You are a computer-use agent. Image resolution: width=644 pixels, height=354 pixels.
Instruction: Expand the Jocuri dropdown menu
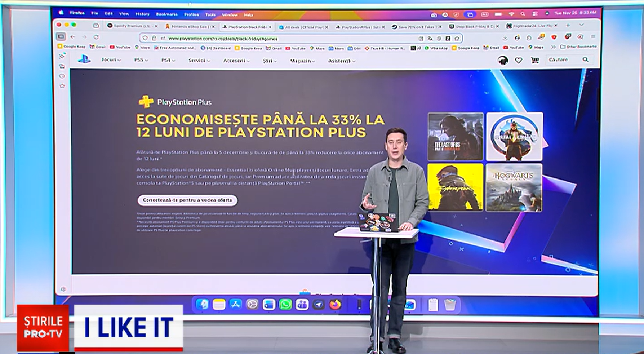tap(111, 60)
